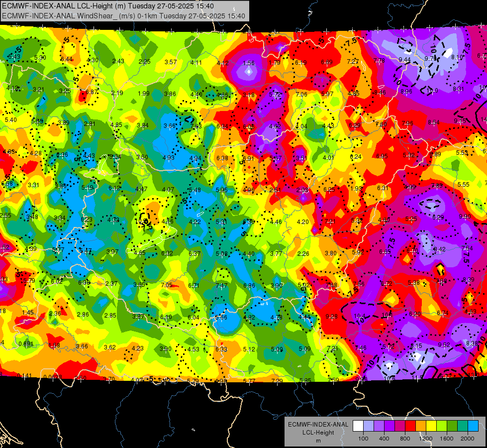Click the grid value '6.33' on the map
This screenshot has width=487, height=448.
pyautogui.click(x=221, y=349)
